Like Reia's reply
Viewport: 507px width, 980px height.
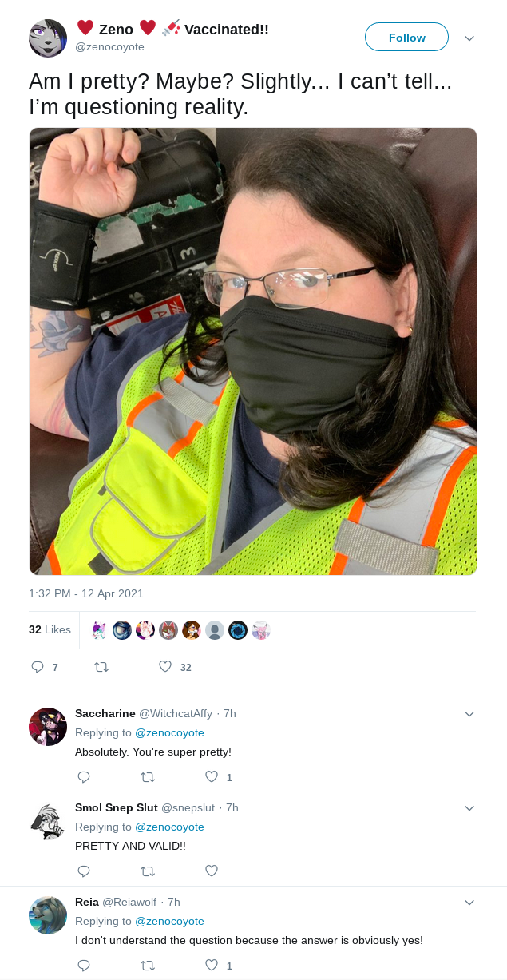[x=212, y=965]
